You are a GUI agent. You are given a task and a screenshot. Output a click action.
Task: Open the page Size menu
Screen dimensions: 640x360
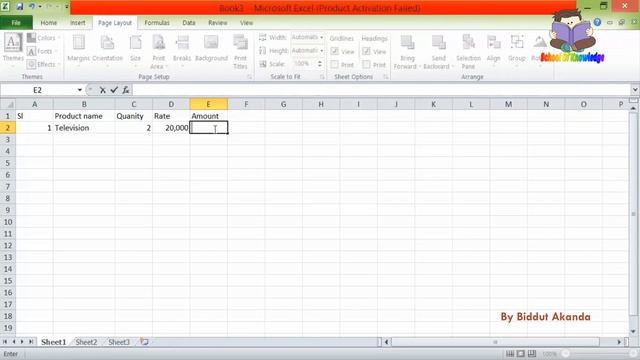coord(136,51)
